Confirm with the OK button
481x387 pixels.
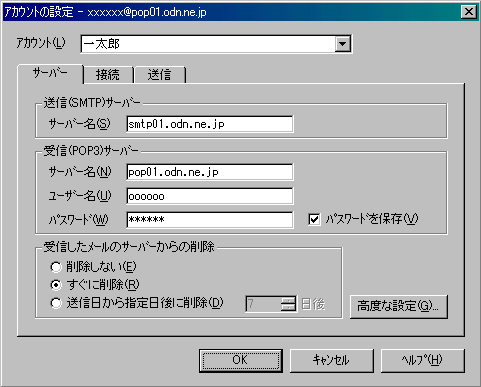(x=241, y=360)
